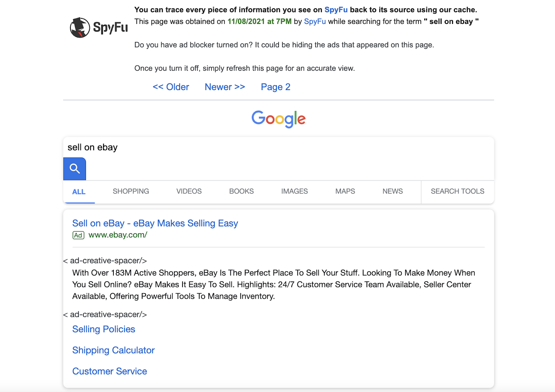The width and height of the screenshot is (555, 392).
Task: Click the ad blocker question text
Action: pos(284,45)
